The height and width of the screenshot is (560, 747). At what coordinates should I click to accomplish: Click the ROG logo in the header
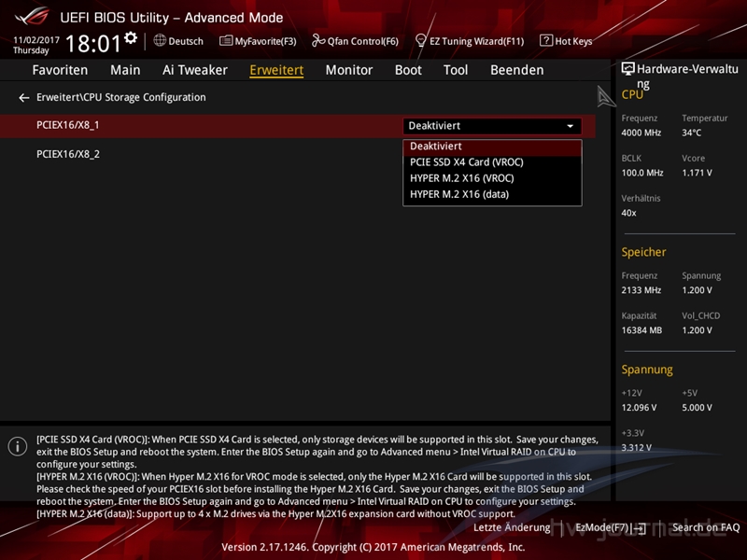click(x=32, y=16)
